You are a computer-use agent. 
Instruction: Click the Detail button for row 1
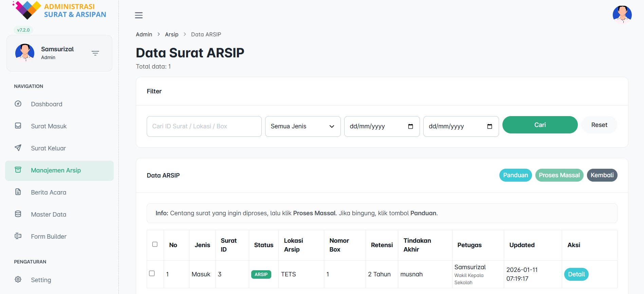click(x=576, y=274)
